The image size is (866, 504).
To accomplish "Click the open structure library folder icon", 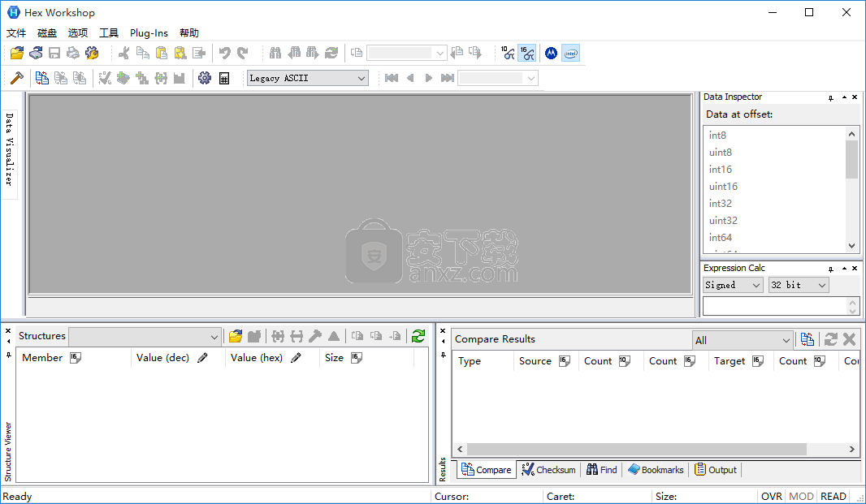I will (x=236, y=336).
